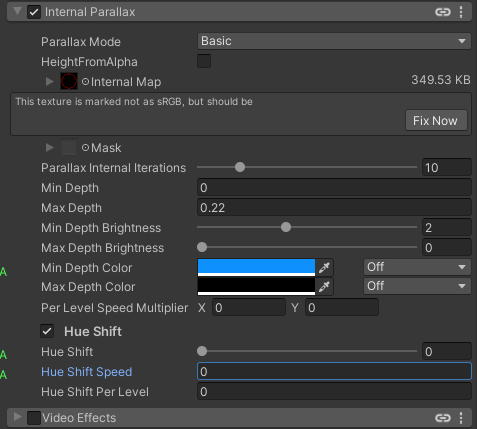This screenshot has height=429, width=477.
Task: Select the Internal Map texture thumbnail
Action: pyautogui.click(x=69, y=81)
